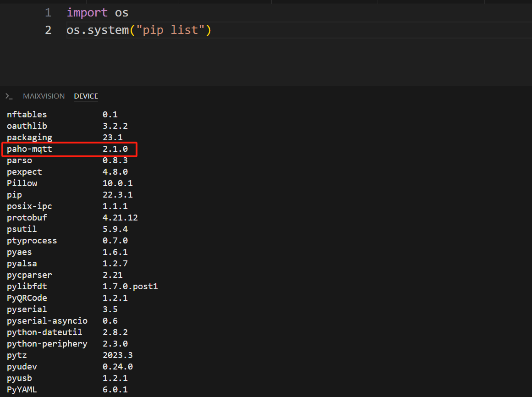
Task: Select the DEVICE tab
Action: click(86, 96)
